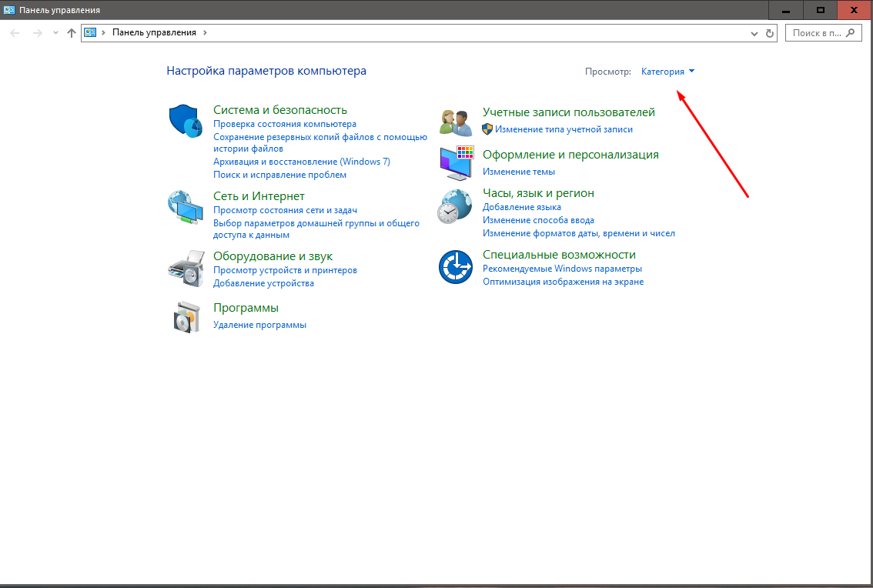
Task: Maximize the Control Panel window
Action: coord(820,10)
